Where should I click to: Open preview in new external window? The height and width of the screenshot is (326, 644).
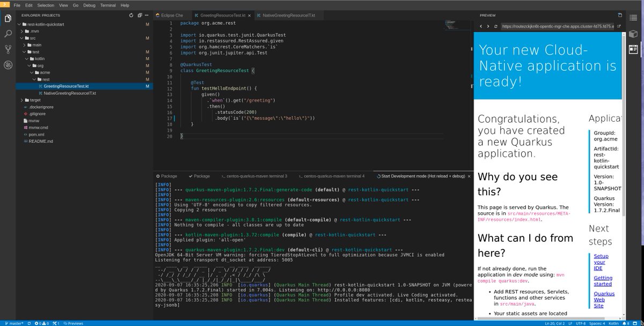pyautogui.click(x=619, y=26)
